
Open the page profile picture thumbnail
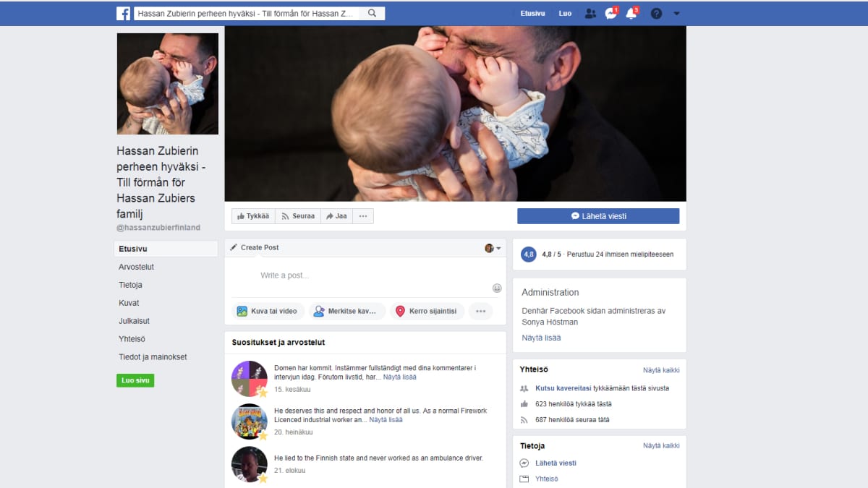tap(168, 84)
